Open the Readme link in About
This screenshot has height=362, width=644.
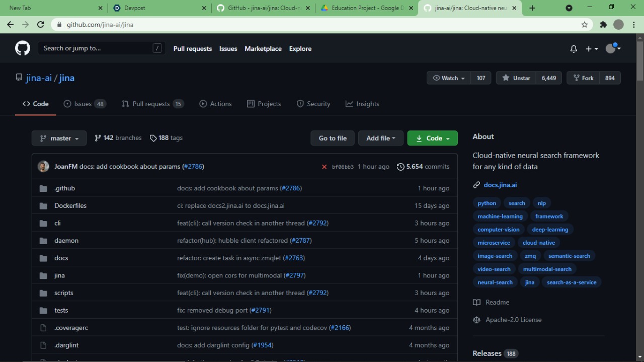point(491,302)
